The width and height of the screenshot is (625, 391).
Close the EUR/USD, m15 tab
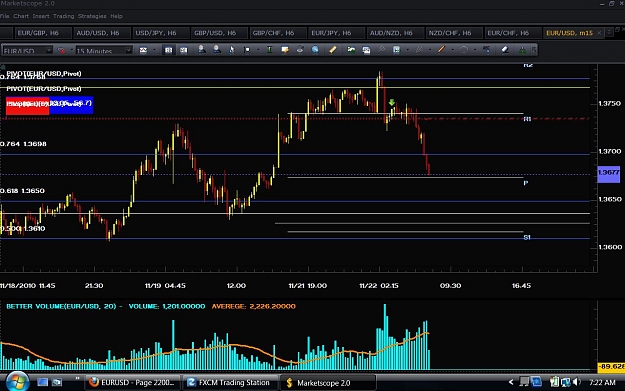[x=599, y=33]
